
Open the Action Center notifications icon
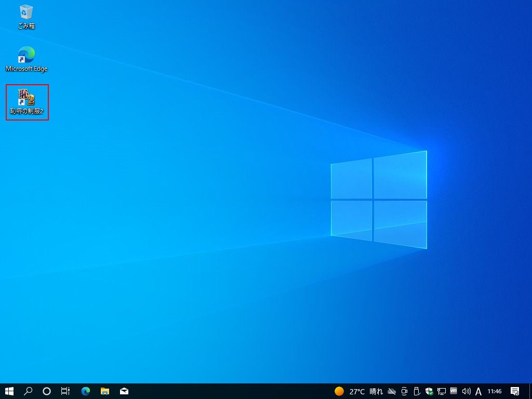click(515, 392)
